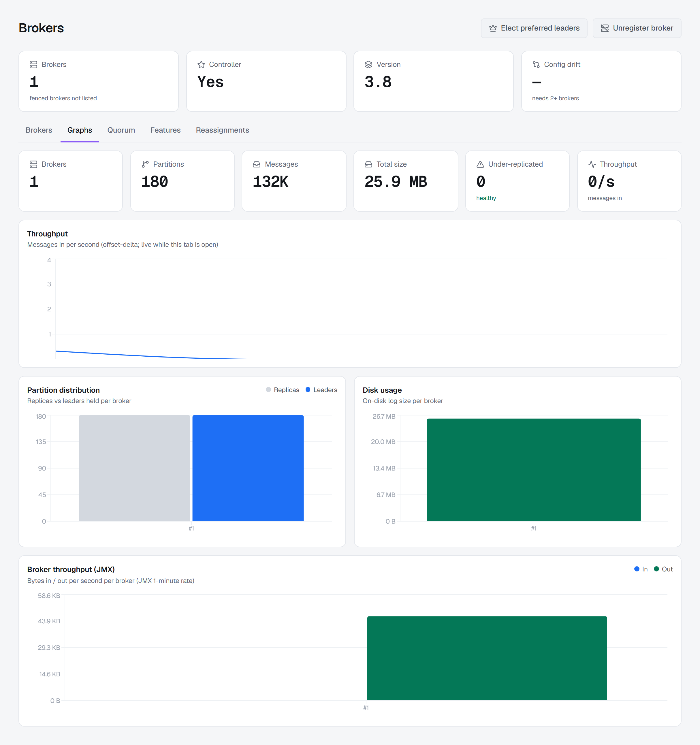Click the branch icon beside Partitions
This screenshot has height=745, width=700.
145,164
